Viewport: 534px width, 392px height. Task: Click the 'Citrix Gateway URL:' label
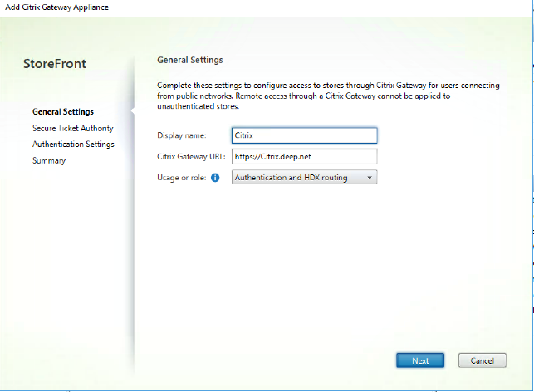pos(192,156)
